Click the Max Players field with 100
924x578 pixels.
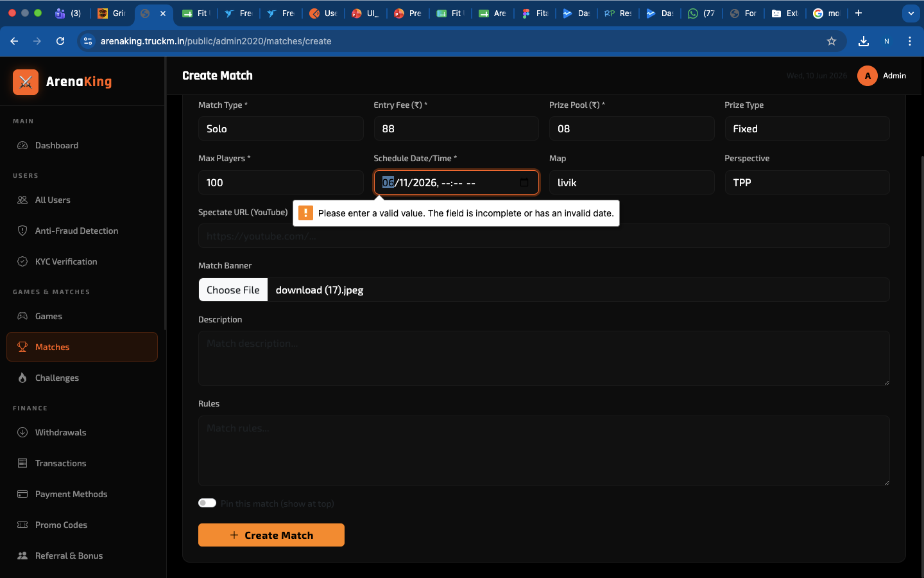click(x=280, y=182)
